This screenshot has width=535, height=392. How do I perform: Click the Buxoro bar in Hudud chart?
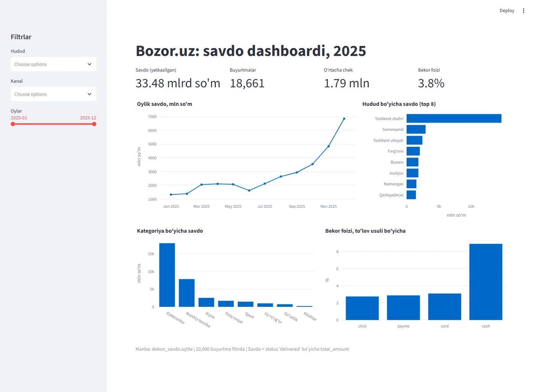[x=412, y=162]
